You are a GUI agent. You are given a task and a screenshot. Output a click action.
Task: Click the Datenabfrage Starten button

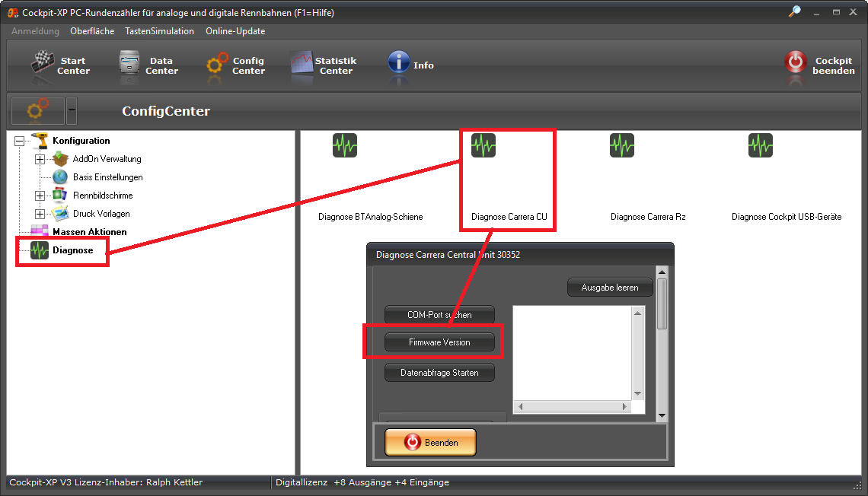(x=439, y=373)
